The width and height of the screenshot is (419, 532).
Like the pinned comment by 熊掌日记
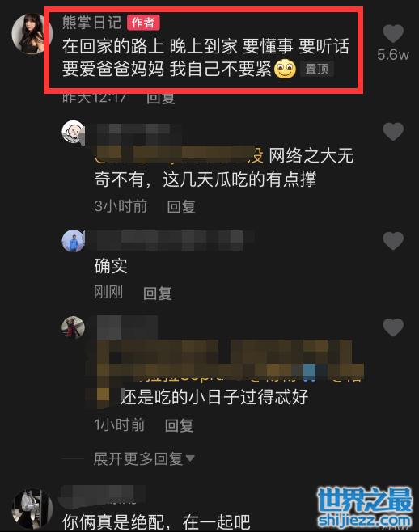pyautogui.click(x=393, y=34)
